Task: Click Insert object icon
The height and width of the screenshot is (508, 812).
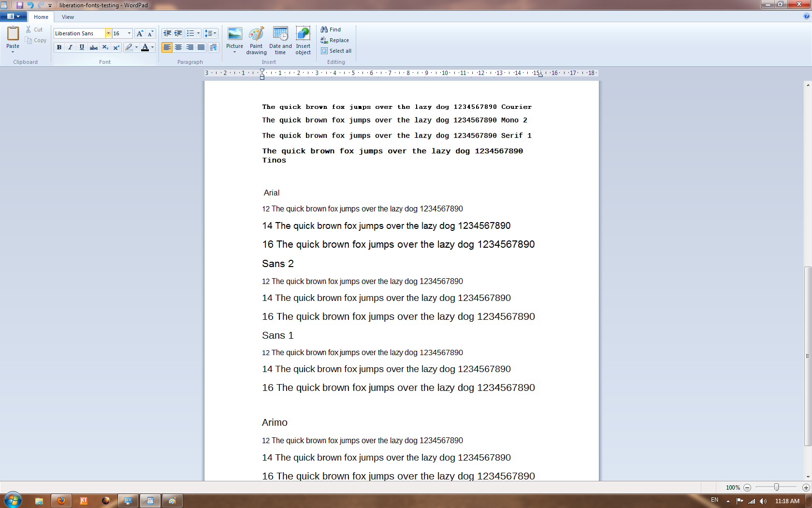Action: [x=303, y=41]
